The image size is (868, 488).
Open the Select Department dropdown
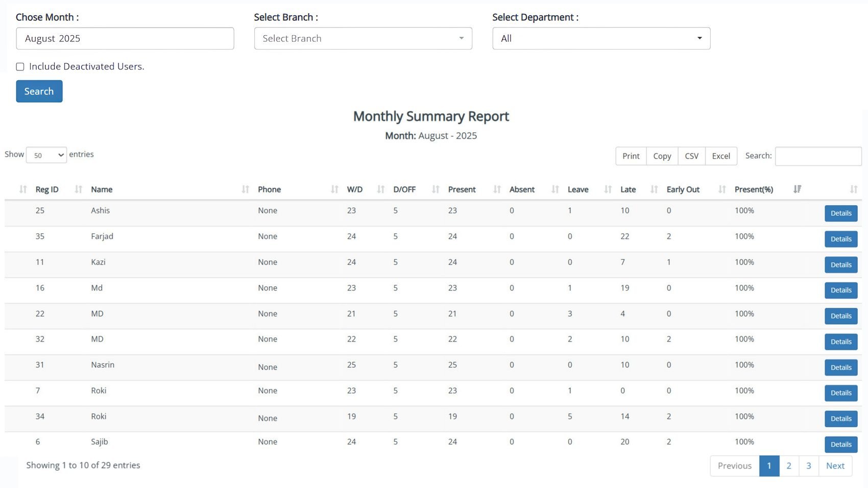tap(601, 38)
